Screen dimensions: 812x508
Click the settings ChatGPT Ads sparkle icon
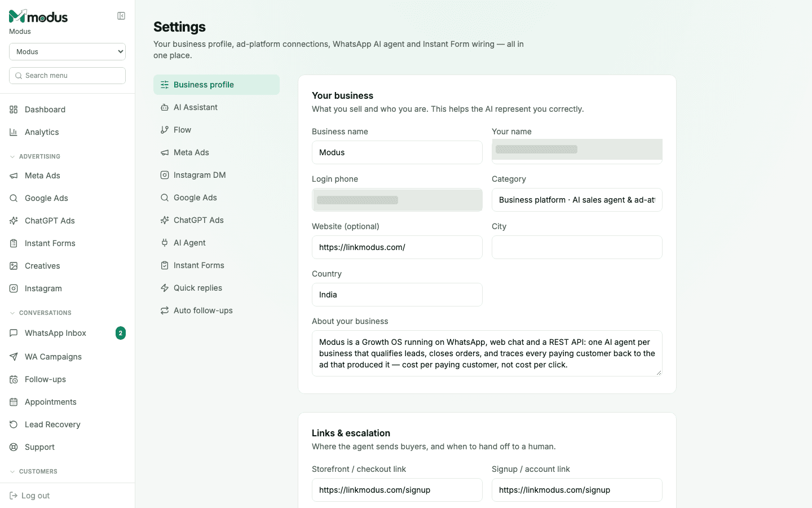point(165,220)
